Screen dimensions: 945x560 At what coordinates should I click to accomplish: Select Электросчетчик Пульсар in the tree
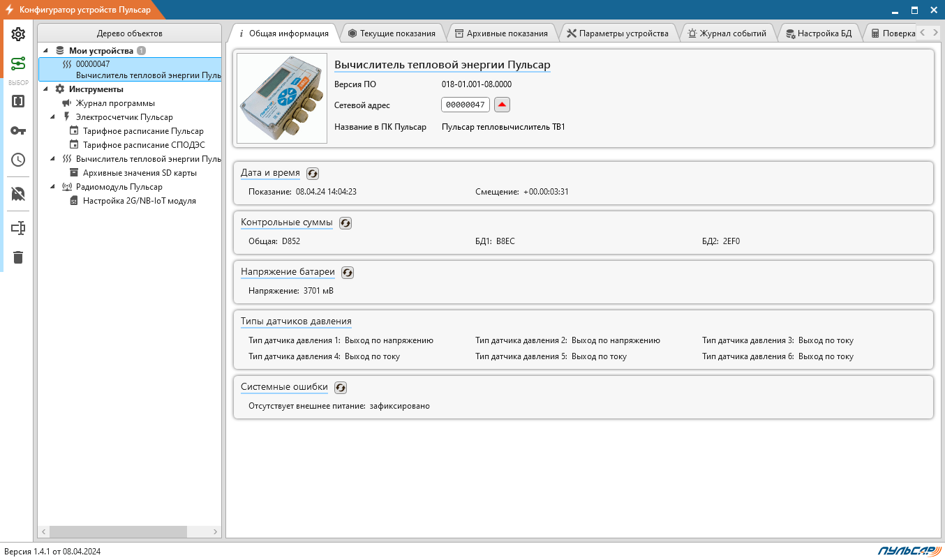124,117
